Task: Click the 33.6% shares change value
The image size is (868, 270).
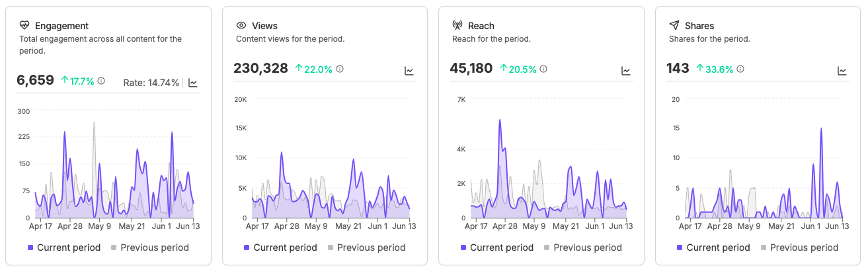Action: pyautogui.click(x=721, y=69)
